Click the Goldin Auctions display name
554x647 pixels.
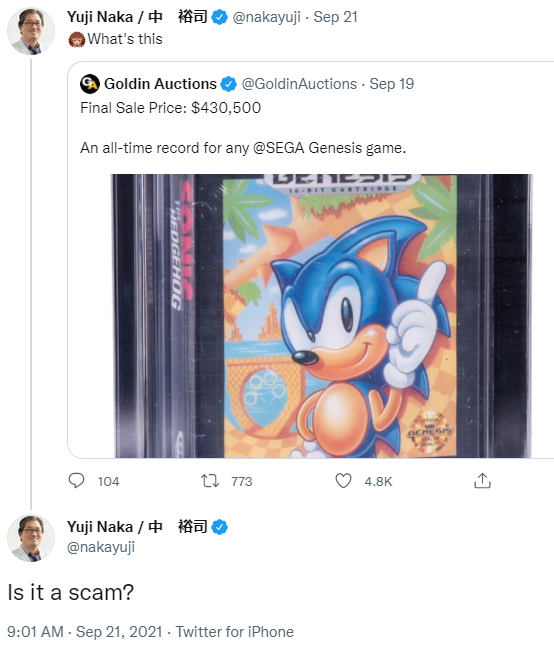click(x=160, y=84)
